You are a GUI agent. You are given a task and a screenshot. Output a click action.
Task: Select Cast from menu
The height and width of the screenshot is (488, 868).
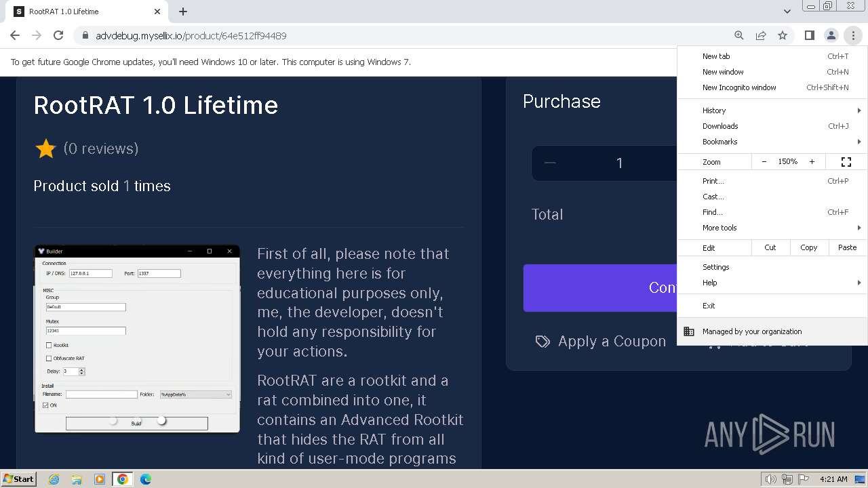(x=772, y=197)
